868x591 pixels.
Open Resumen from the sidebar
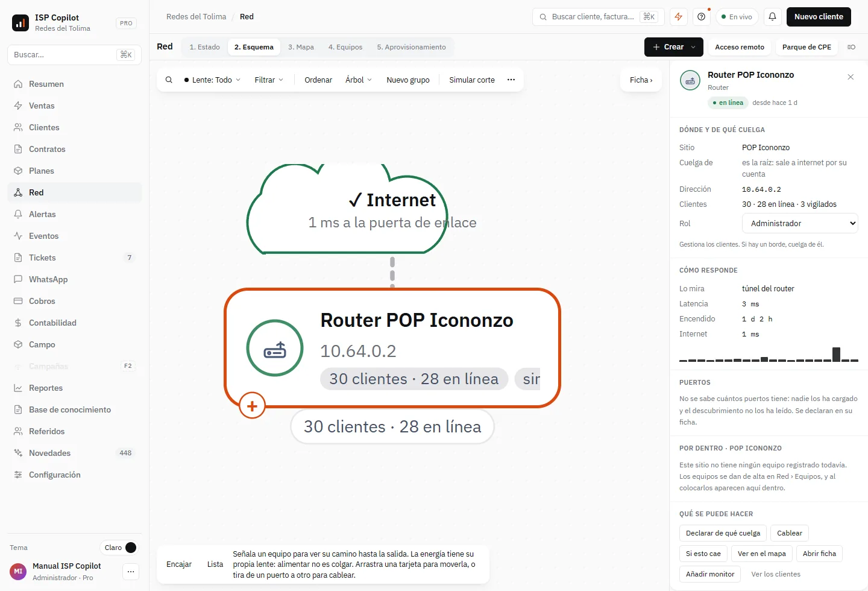pyautogui.click(x=75, y=84)
